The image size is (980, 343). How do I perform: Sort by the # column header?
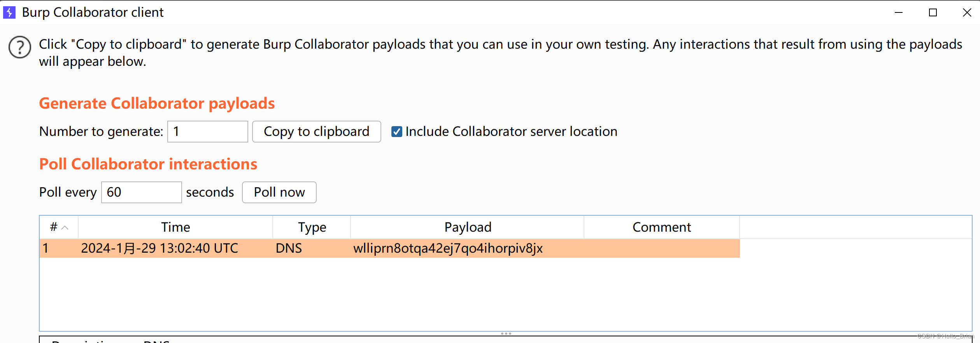point(59,227)
